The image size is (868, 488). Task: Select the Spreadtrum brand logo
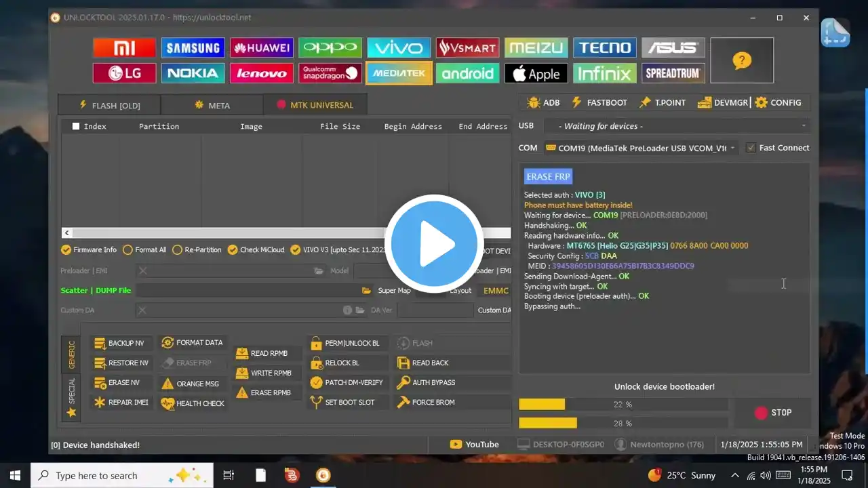pyautogui.click(x=673, y=73)
